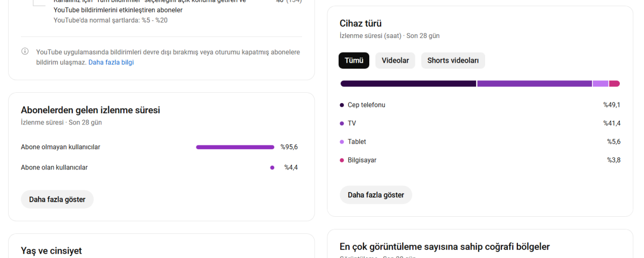The width and height of the screenshot is (644, 258).
Task: Click 'Daha fazla göster' under Abonelerden gelen izlenme süresi
Action: pyautogui.click(x=57, y=199)
